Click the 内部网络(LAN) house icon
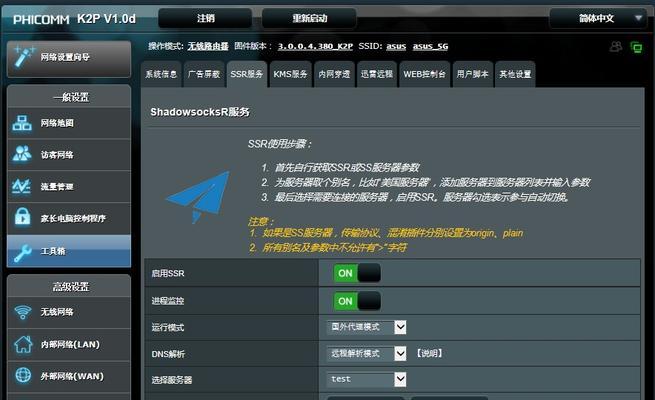The image size is (655, 400). point(23,344)
